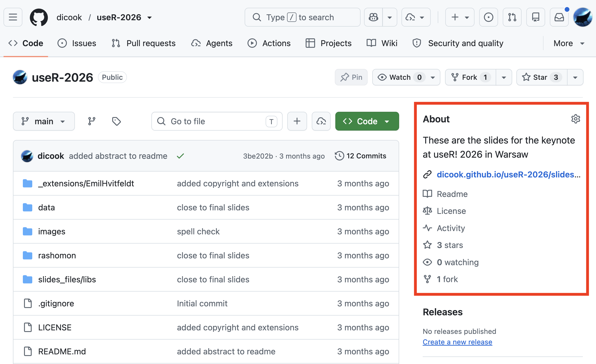Screen dimensions: 596x364
Task: Expand the Fork options arrow
Action: [504, 77]
